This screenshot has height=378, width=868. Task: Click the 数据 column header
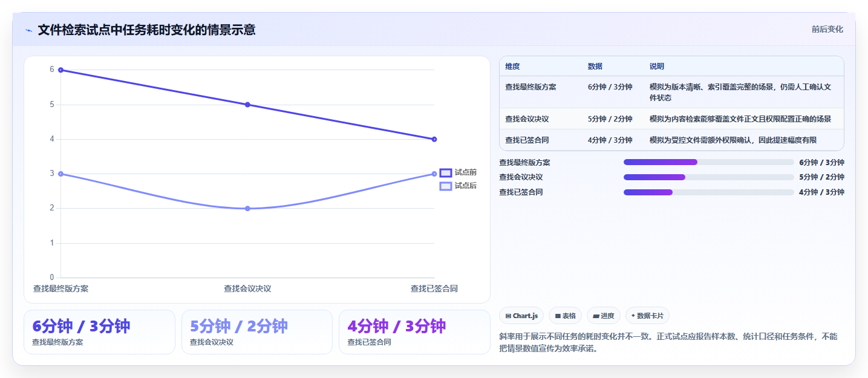(595, 67)
